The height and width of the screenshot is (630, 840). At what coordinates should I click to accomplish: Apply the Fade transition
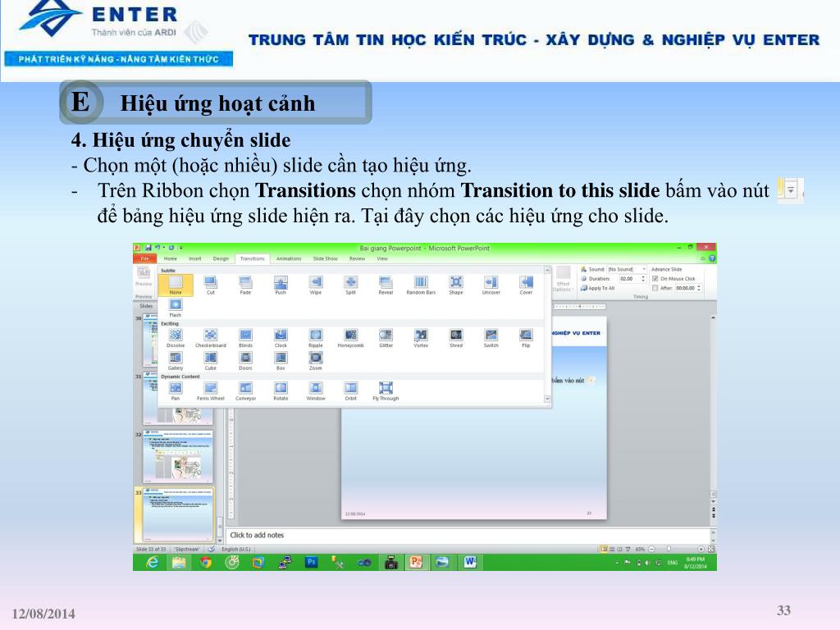tap(245, 285)
